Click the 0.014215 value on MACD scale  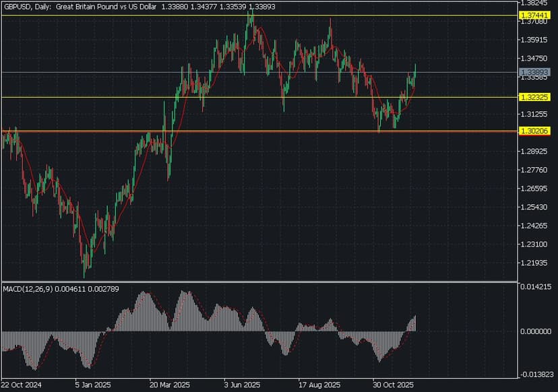[x=537, y=287]
